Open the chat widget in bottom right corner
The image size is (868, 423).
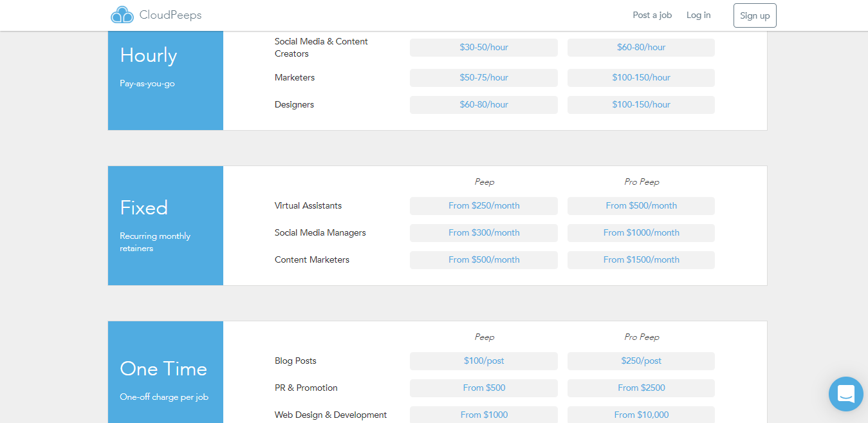tap(845, 393)
